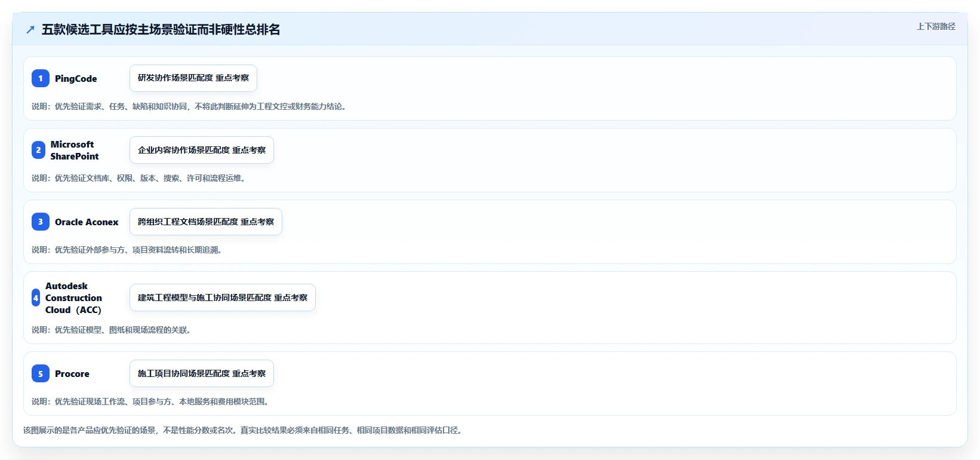The width and height of the screenshot is (980, 460).
Task: Click the arrow icon beside the heading
Action: 30,30
